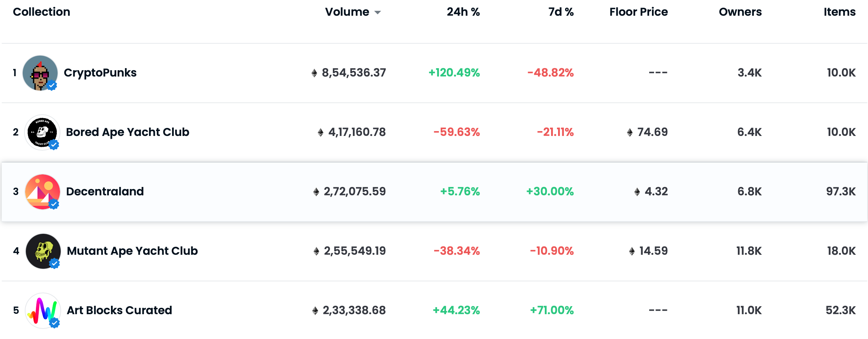Sort table by Floor Price header

[x=638, y=12]
